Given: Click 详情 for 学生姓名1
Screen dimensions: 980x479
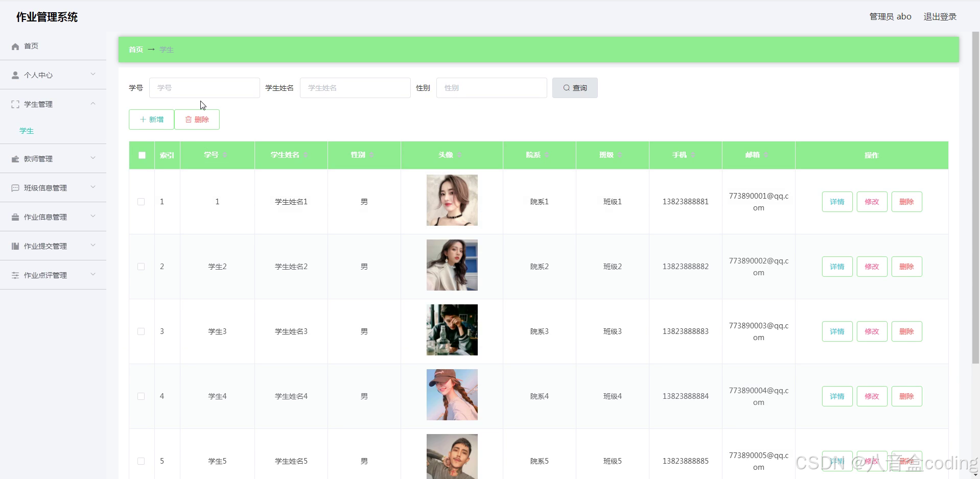Looking at the screenshot, I should coord(837,202).
